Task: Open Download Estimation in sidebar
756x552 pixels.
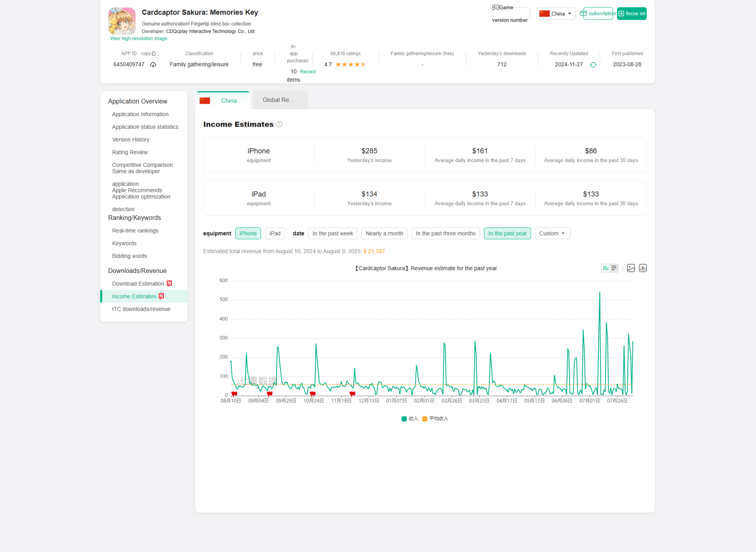Action: (138, 284)
